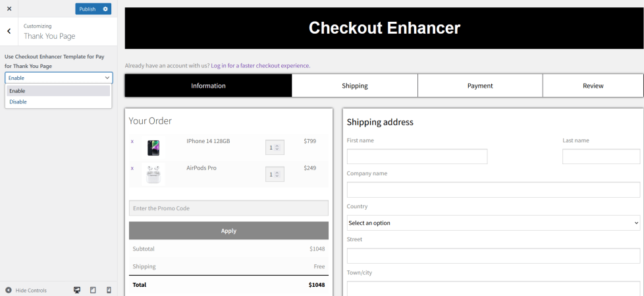Screen dimensions: 644x296
Task: Hide Controls in the customizer footer
Action: (26, 290)
